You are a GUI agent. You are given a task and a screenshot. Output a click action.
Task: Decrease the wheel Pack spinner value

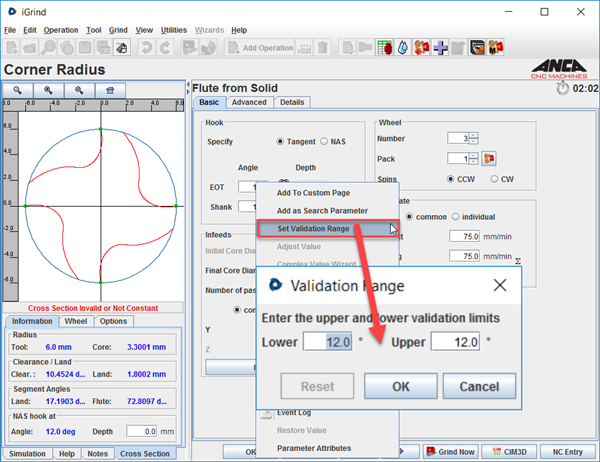click(x=473, y=162)
